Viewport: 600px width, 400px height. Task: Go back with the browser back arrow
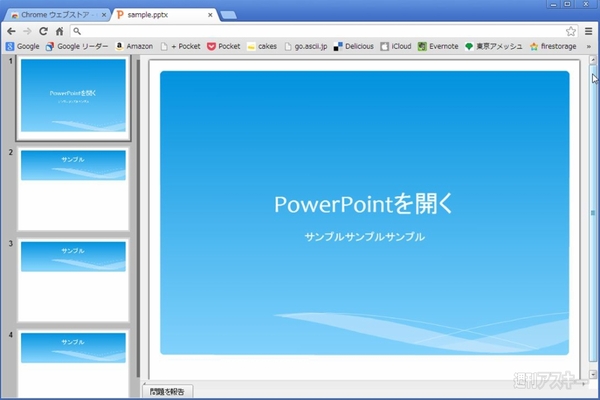(x=11, y=31)
